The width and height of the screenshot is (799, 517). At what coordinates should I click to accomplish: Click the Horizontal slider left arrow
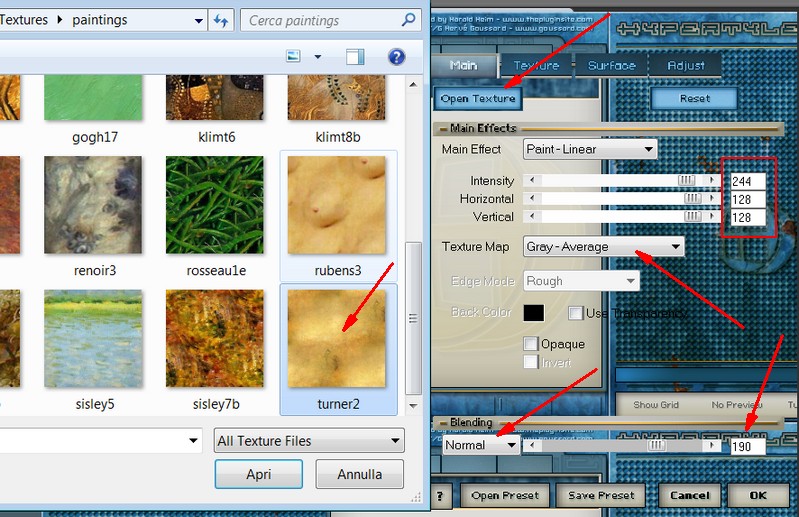532,198
